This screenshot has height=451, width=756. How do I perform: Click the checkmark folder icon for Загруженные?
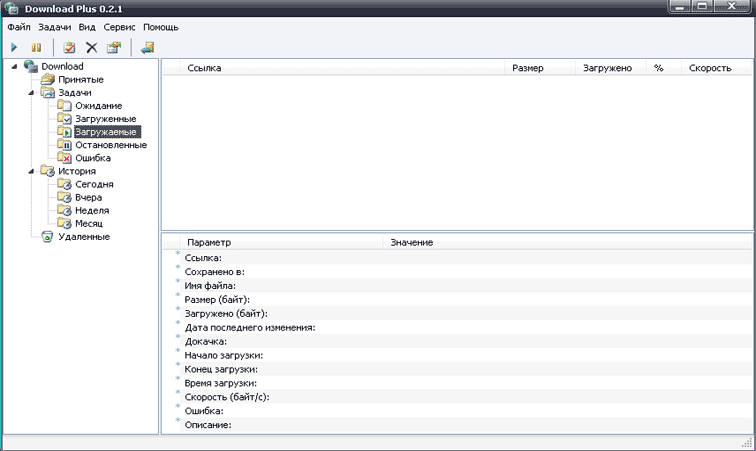coord(65,118)
